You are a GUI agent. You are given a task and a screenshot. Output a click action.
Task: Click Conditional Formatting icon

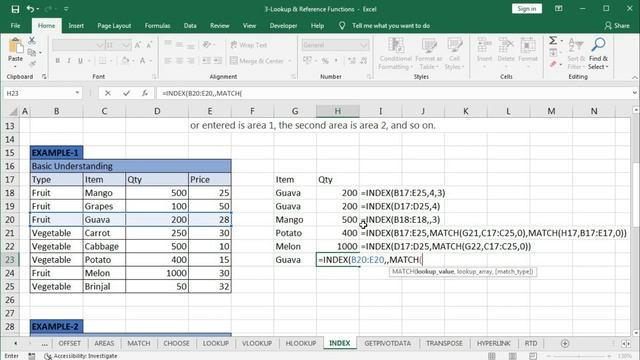click(x=396, y=45)
